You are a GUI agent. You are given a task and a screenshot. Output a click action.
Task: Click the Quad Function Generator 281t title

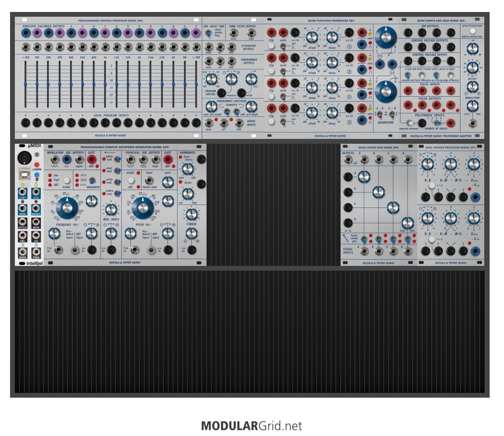[331, 21]
